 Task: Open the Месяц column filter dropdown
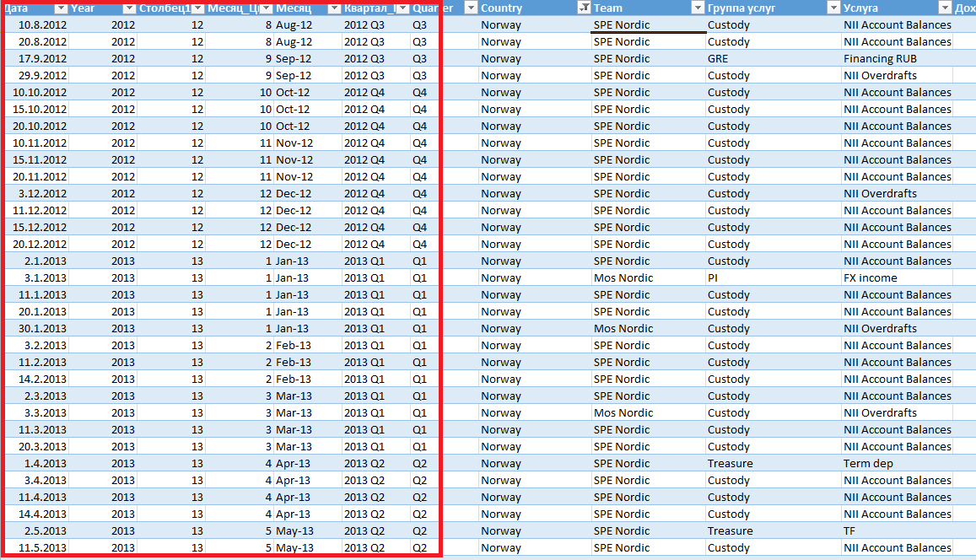[x=334, y=8]
